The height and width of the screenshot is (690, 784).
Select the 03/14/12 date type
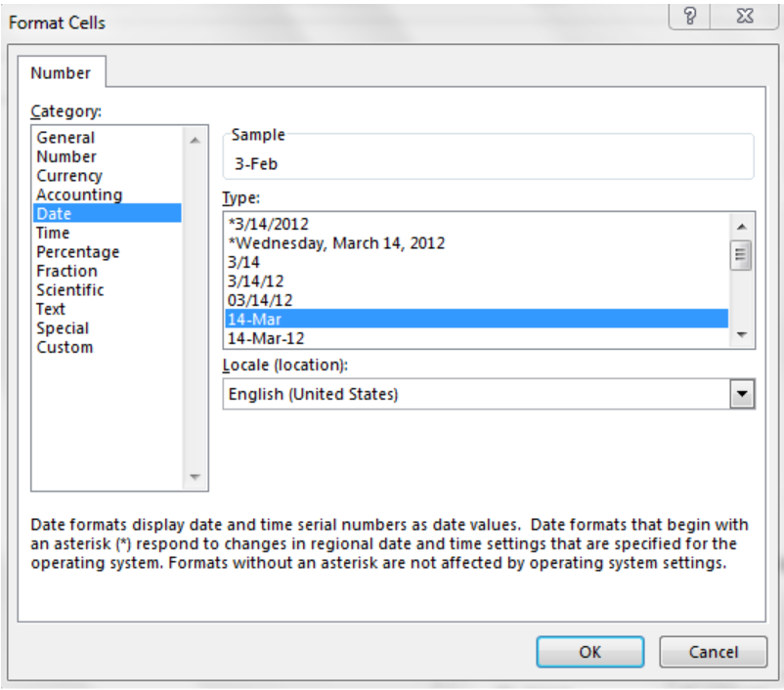point(260,300)
